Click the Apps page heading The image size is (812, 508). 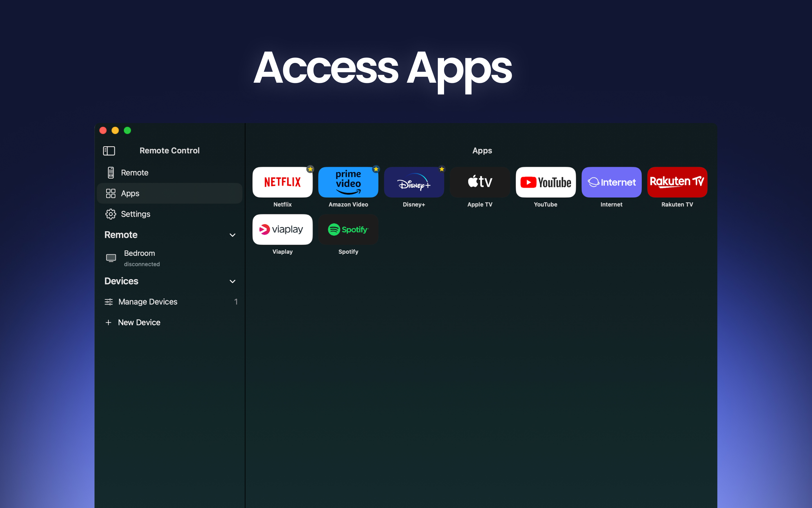(x=482, y=150)
